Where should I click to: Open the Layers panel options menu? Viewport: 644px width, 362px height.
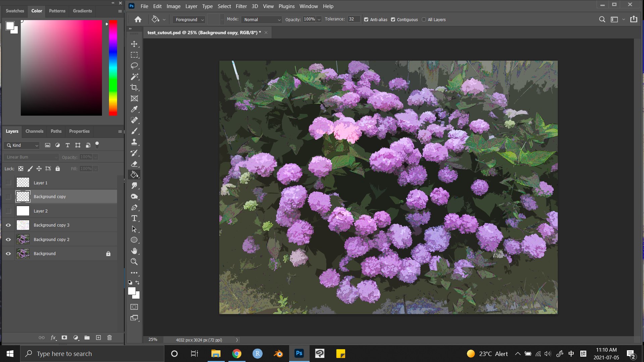coord(120,131)
